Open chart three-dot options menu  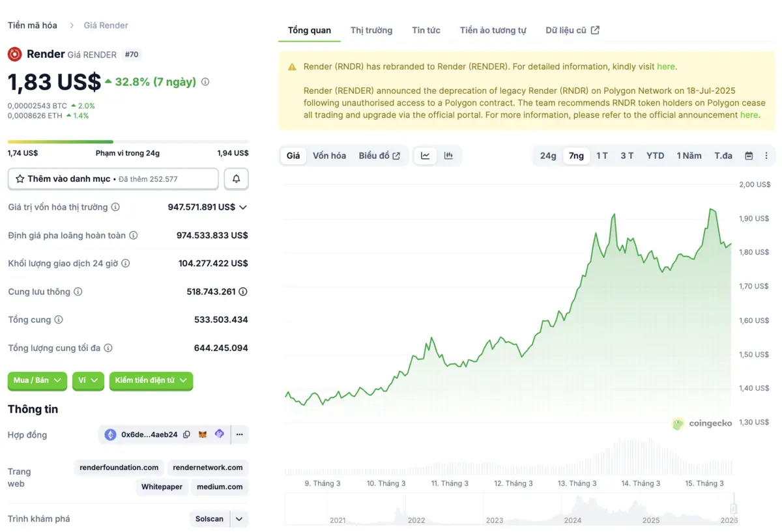tap(766, 156)
